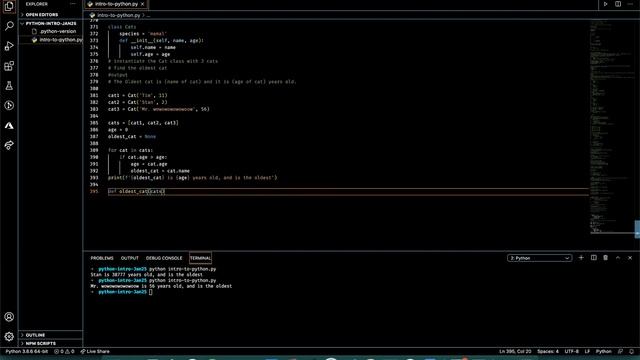Click intro-to-python.py breadcrumb
This screenshot has width=640, height=360.
(118, 15)
